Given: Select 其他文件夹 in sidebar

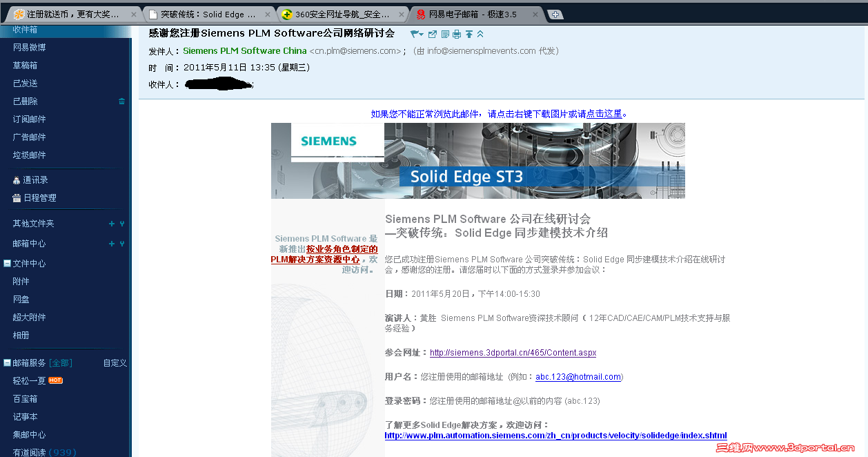Looking at the screenshot, I should coord(33,224).
